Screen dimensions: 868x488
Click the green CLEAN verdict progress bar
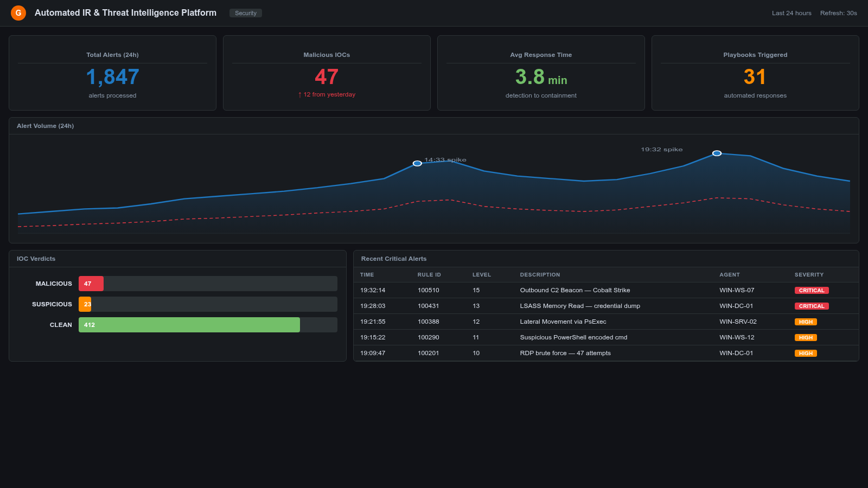[x=189, y=324]
